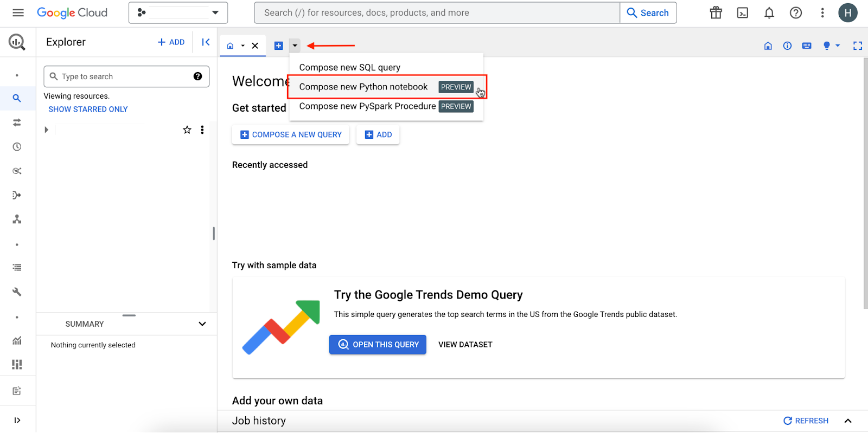
Task: Click REFRESH in Job history
Action: click(806, 421)
